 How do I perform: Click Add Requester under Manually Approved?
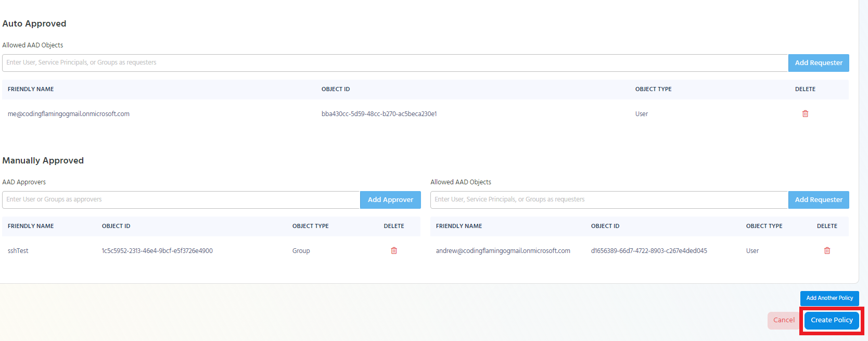(x=819, y=200)
